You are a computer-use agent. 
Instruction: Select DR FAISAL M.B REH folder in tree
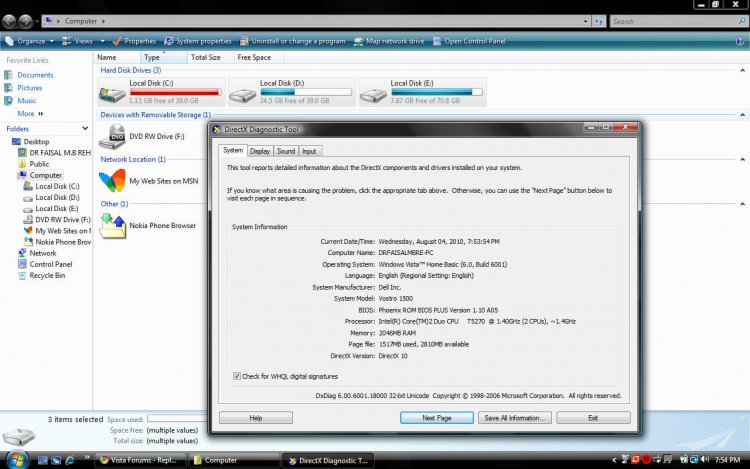(60, 153)
